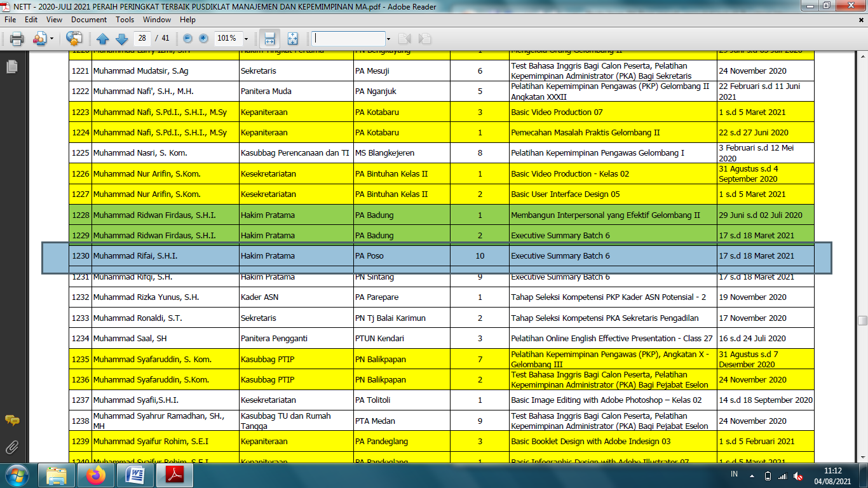Viewport: 868px width, 488px height.
Task: Show hidden icons in system tray
Action: 752,476
